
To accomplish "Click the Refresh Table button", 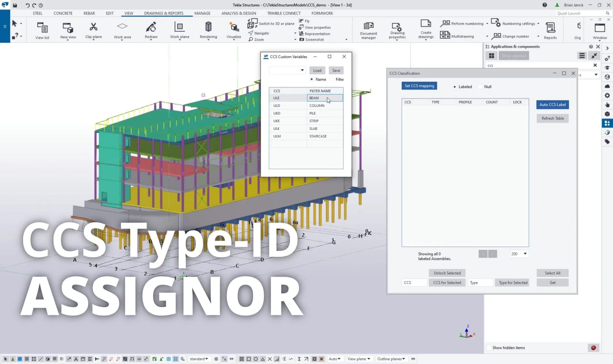I will (x=552, y=118).
